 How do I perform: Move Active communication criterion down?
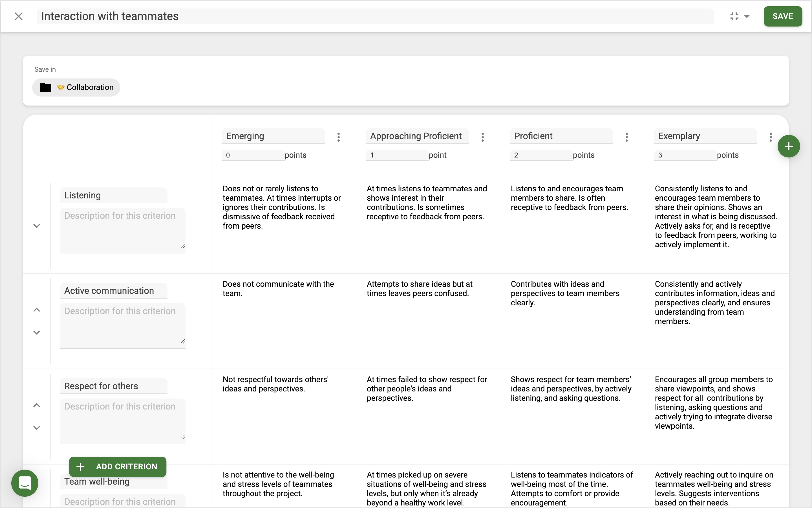point(37,332)
